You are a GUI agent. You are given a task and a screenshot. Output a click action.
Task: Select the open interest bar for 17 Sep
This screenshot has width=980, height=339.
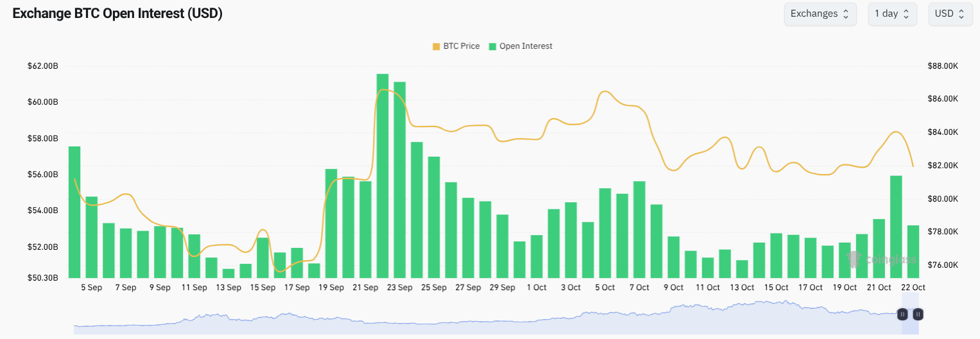point(297,263)
